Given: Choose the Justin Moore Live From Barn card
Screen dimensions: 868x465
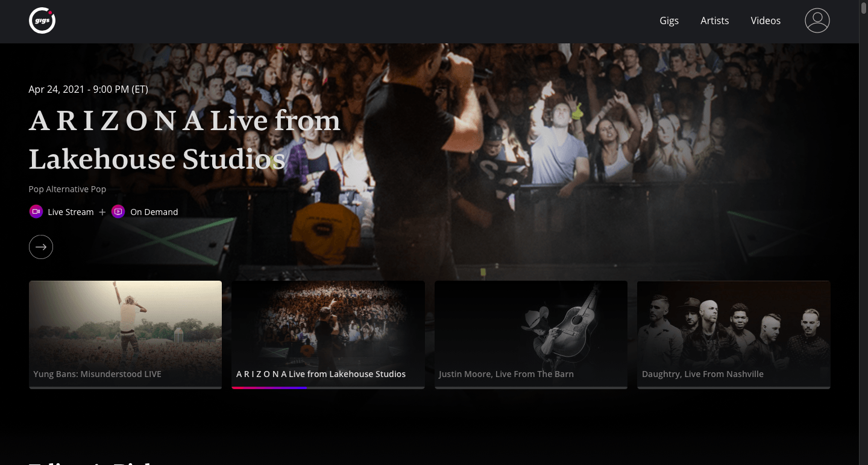Looking at the screenshot, I should (530, 328).
